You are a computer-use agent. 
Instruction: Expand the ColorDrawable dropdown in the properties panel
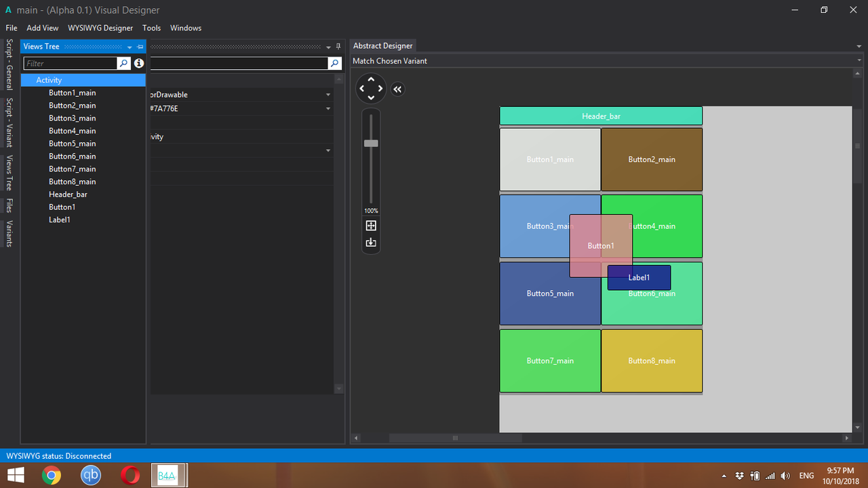328,95
